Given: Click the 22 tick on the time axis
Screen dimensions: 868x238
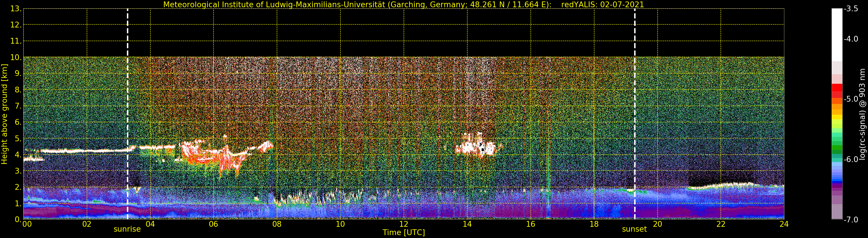Looking at the screenshot, I should point(721,224).
